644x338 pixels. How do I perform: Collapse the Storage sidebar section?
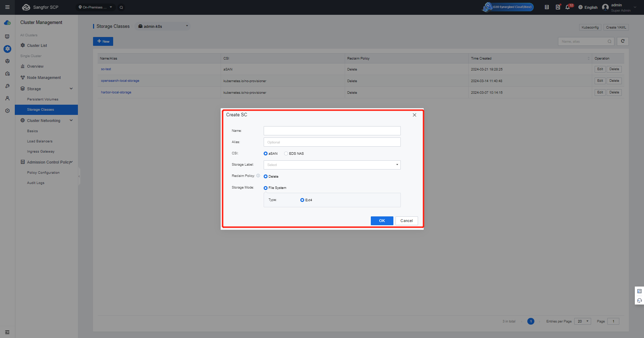[71, 88]
